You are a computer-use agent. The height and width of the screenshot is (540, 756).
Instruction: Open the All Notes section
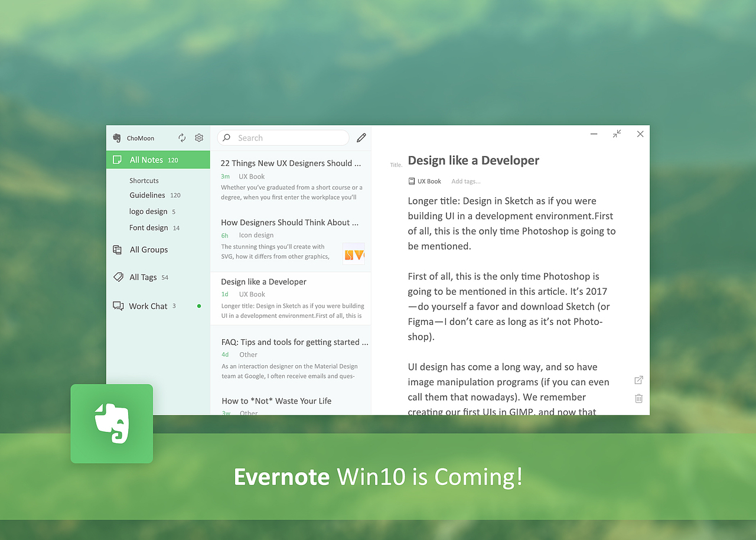[x=158, y=160]
